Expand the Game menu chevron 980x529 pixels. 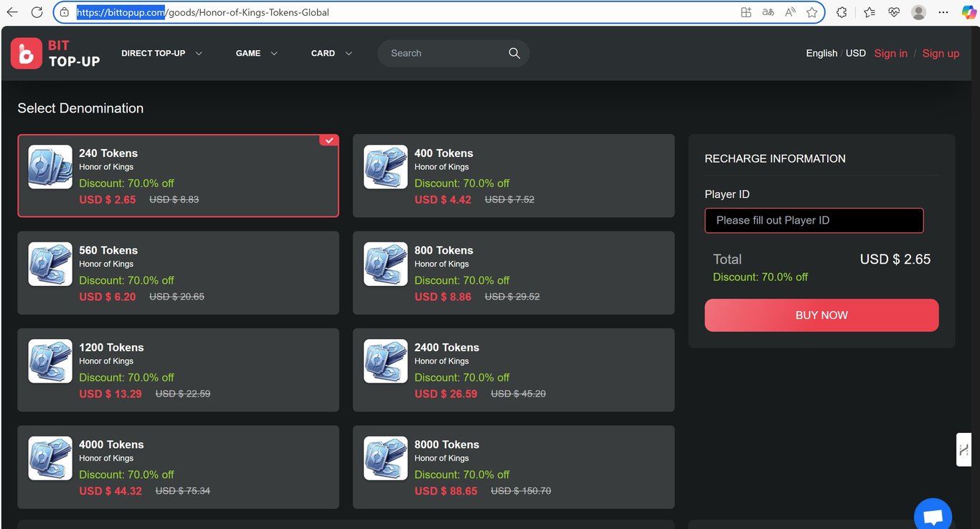click(274, 53)
